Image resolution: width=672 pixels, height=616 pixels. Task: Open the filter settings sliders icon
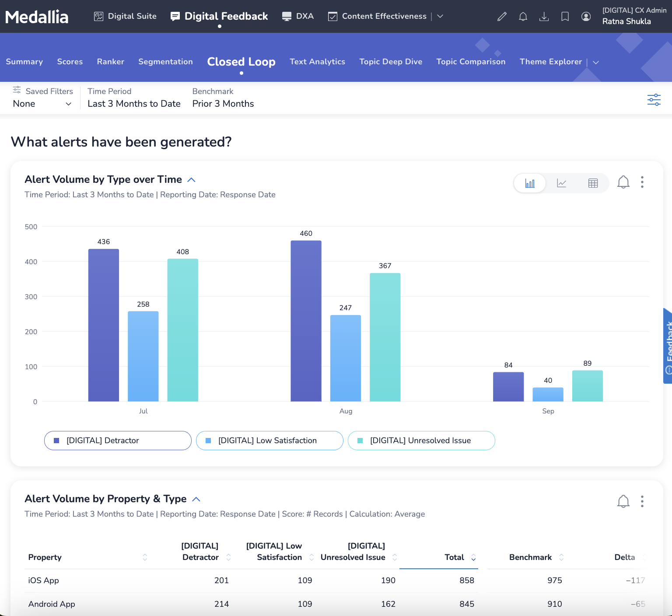coord(654,100)
